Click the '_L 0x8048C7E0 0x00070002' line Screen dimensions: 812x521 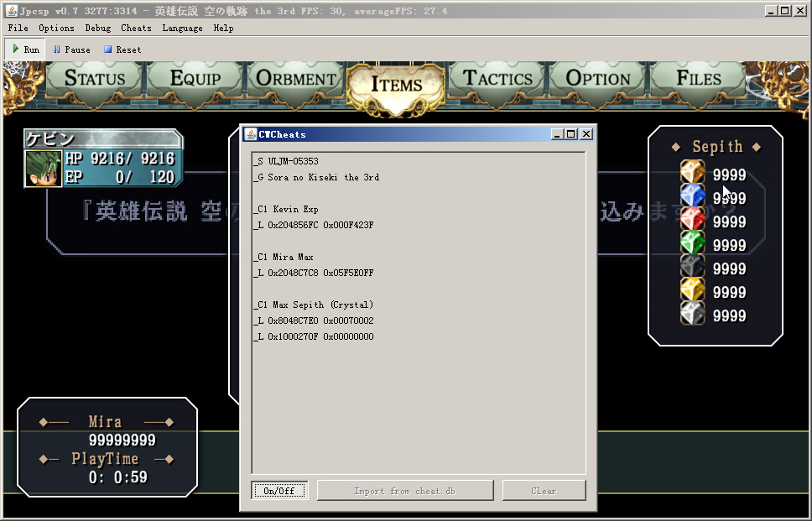(313, 320)
